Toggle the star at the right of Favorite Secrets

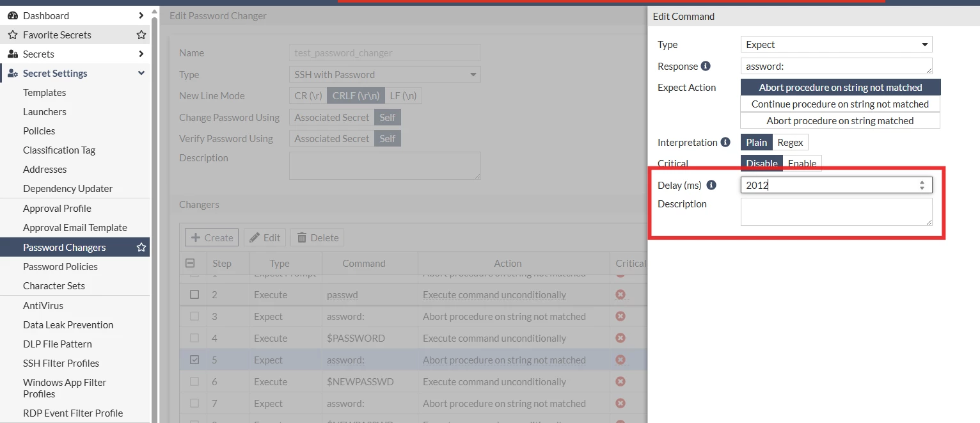coord(141,35)
